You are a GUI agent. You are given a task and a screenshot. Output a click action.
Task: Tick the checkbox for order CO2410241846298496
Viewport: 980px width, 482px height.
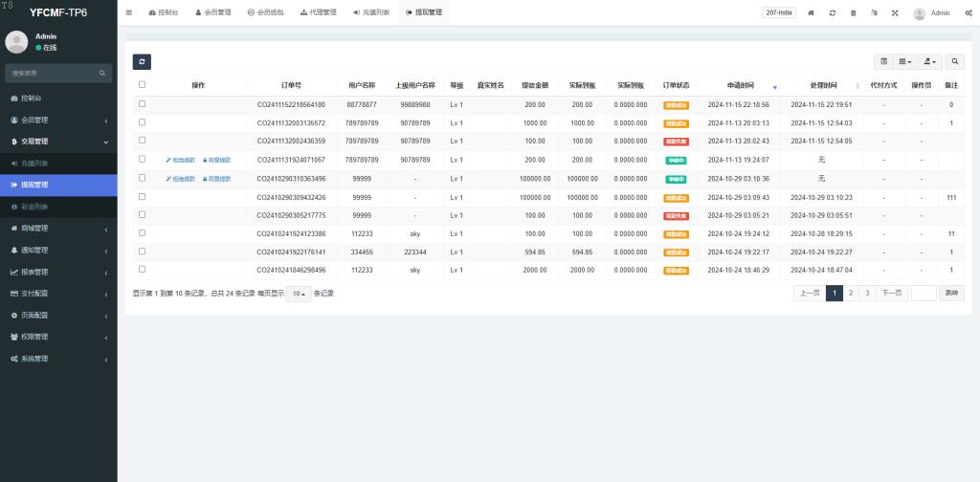[x=143, y=270]
